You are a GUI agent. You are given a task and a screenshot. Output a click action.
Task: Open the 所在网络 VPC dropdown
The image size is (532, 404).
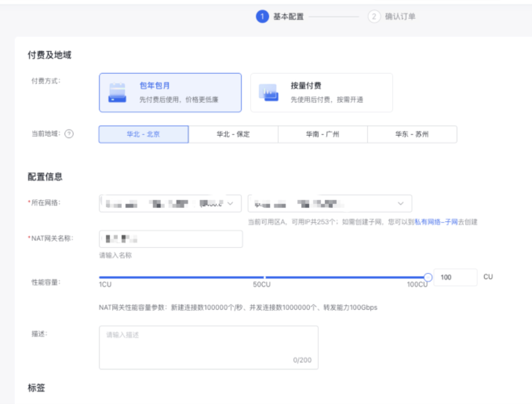[170, 204]
